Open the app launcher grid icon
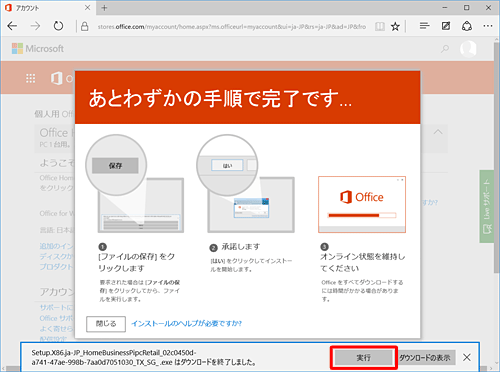Screen dimensions: 500x372 30,78
